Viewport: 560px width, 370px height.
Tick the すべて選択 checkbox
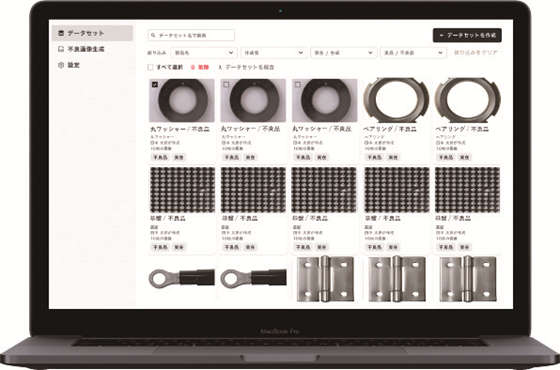pyautogui.click(x=150, y=67)
